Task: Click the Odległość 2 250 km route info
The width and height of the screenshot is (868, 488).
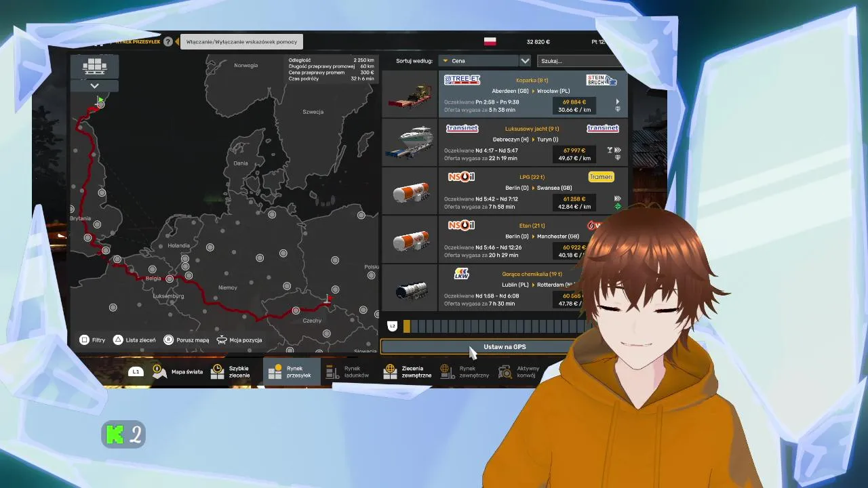Action: (331, 60)
